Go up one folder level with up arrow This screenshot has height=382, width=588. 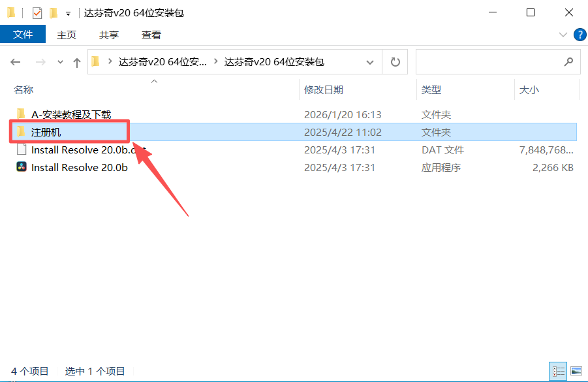pos(77,62)
